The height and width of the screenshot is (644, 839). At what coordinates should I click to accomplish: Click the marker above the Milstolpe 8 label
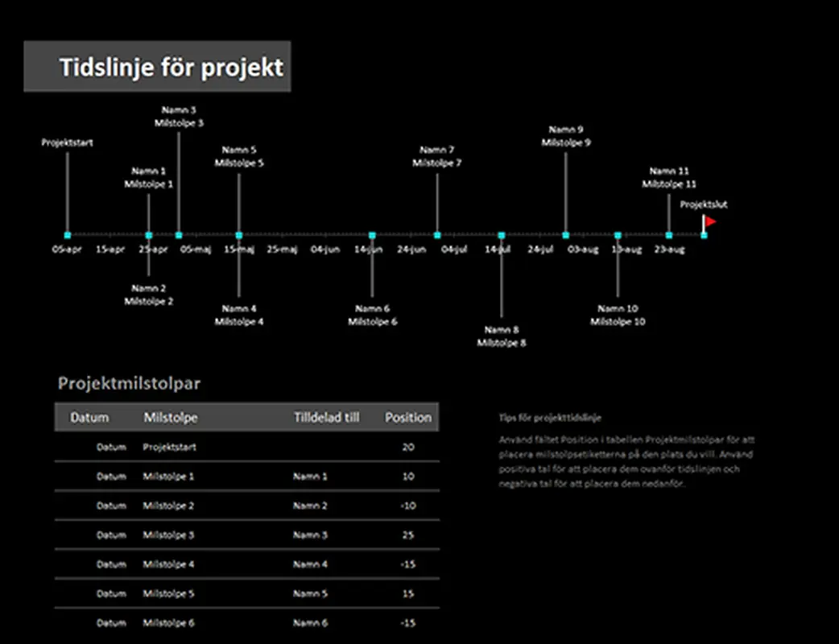501,235
